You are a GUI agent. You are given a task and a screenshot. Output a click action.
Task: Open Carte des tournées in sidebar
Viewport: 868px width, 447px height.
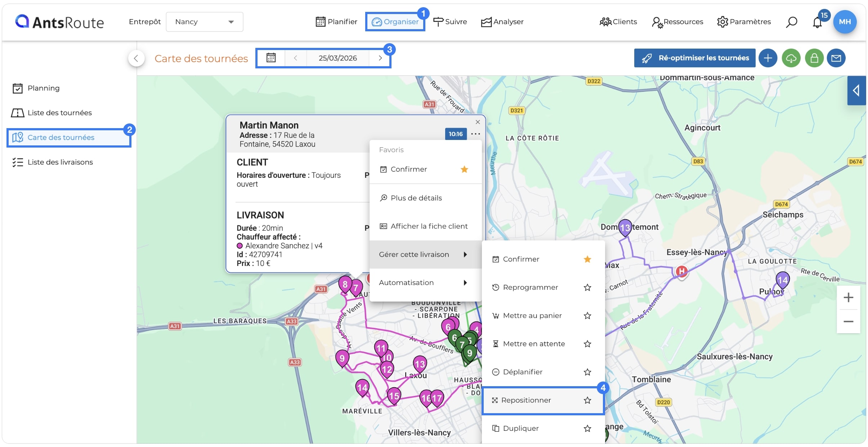pos(68,137)
